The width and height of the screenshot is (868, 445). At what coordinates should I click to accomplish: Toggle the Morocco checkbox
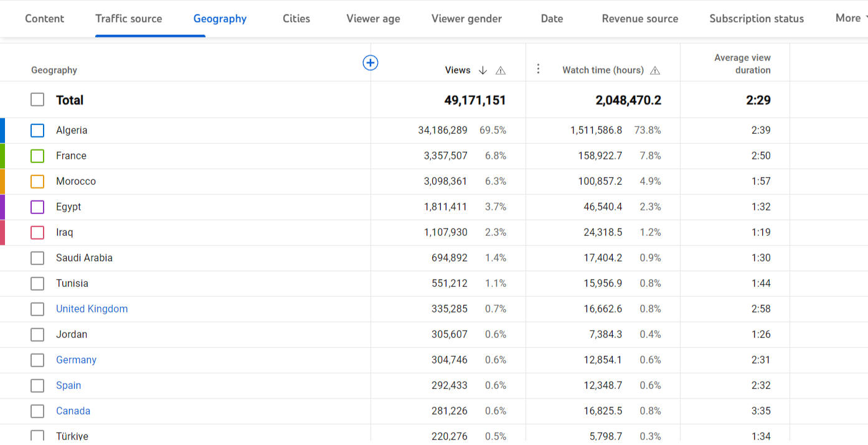click(x=37, y=181)
